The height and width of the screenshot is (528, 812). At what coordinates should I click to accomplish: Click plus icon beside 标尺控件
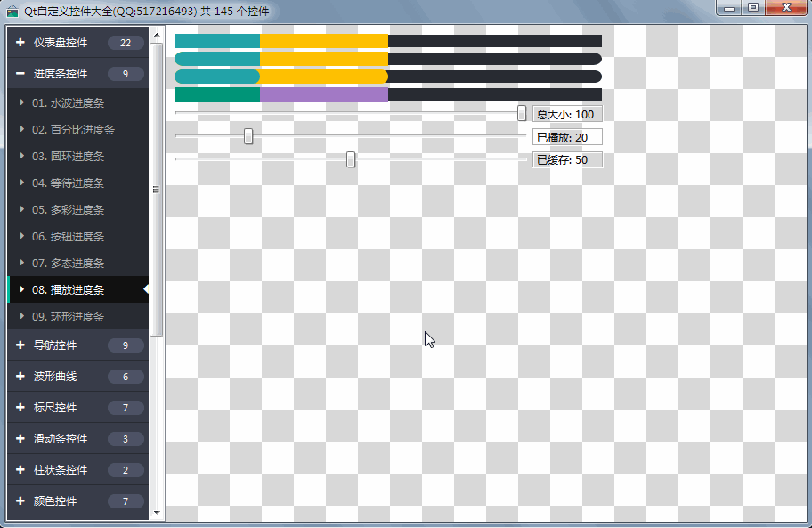20,408
